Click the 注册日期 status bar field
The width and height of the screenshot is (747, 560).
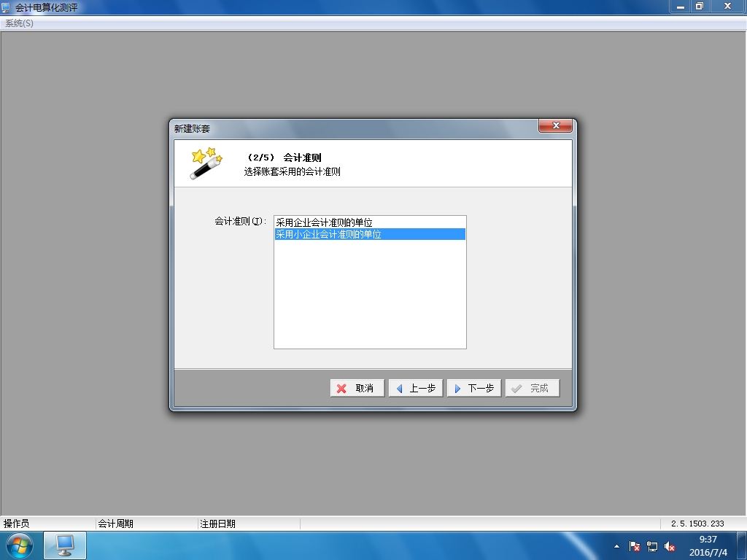249,524
